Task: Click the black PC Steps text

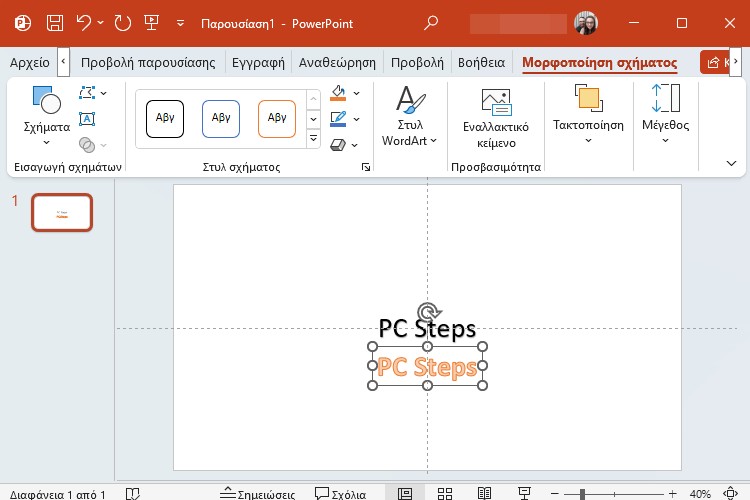Action: point(427,329)
